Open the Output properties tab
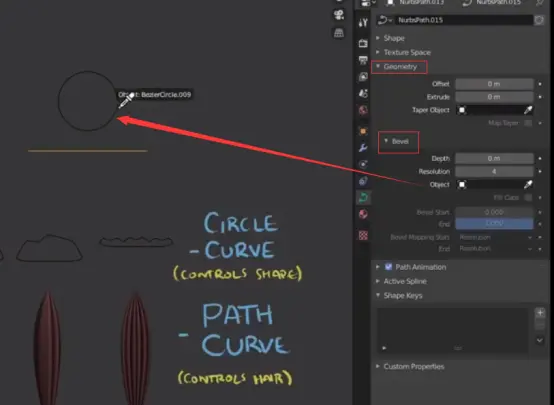Image resolution: width=554 pixels, height=405 pixels. coord(363,60)
